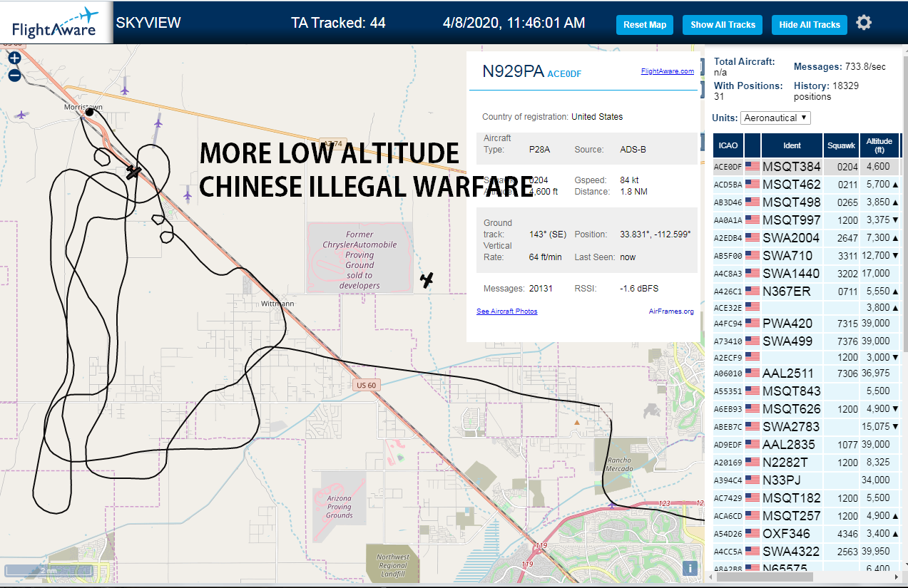Click the US flag in the PWA420 row
This screenshot has height=588, width=908.
[x=752, y=324]
